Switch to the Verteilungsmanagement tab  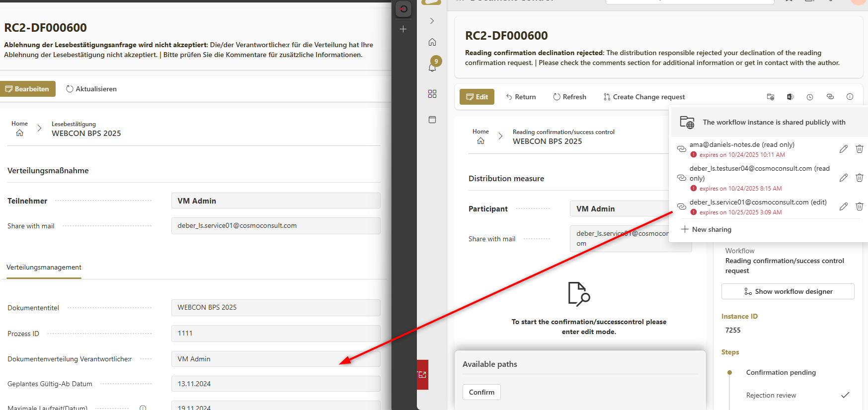[44, 268]
